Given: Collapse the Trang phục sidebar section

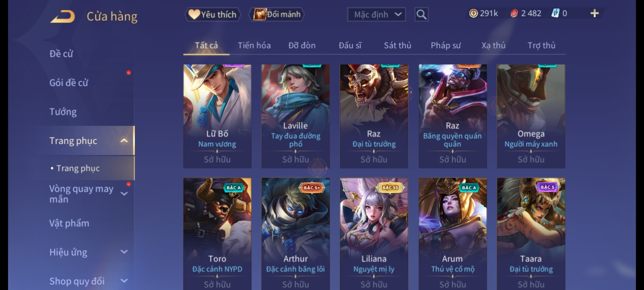Looking at the screenshot, I should [x=124, y=141].
